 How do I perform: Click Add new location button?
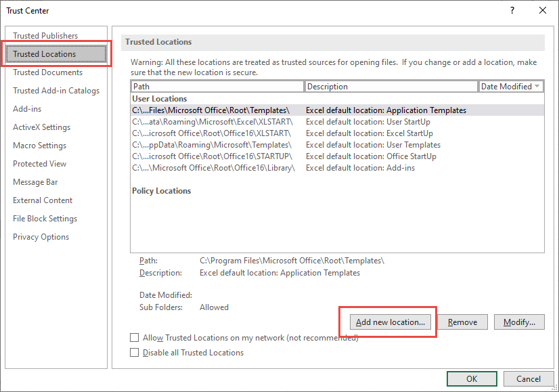coord(390,322)
